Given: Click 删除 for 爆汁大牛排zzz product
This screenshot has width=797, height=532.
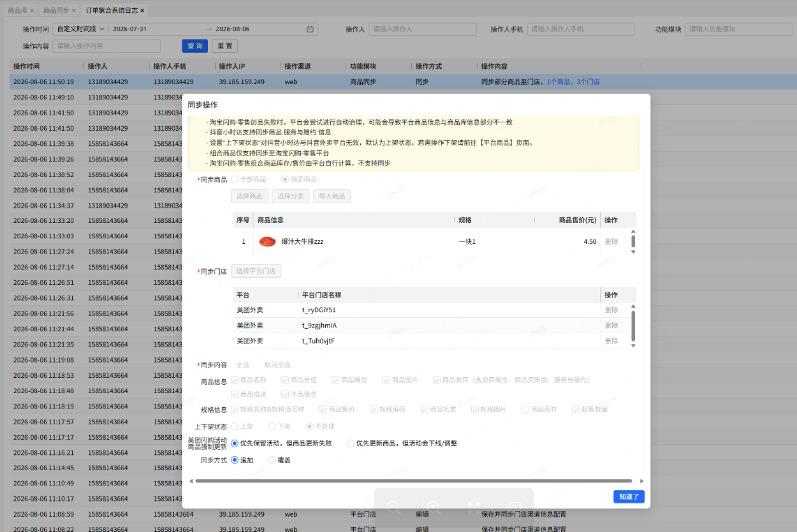Looking at the screenshot, I should [611, 242].
